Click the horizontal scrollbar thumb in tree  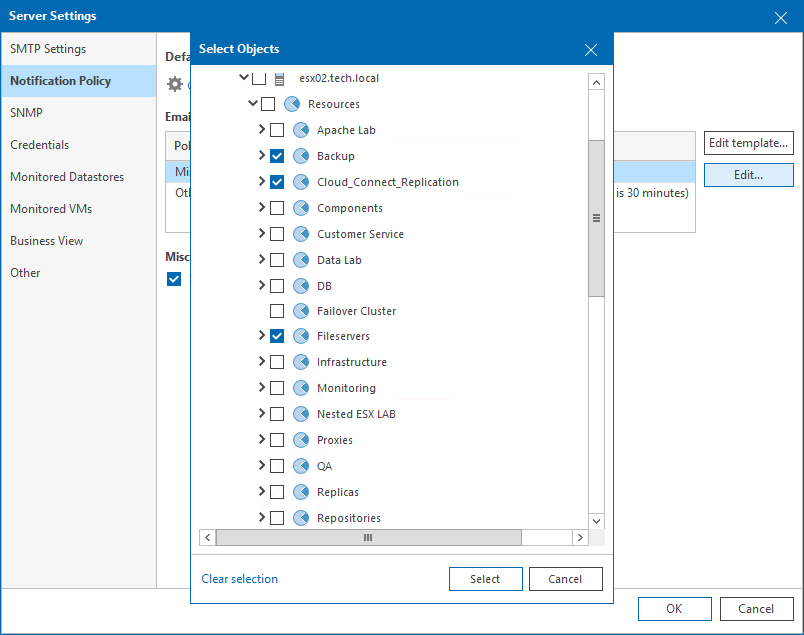click(x=368, y=538)
